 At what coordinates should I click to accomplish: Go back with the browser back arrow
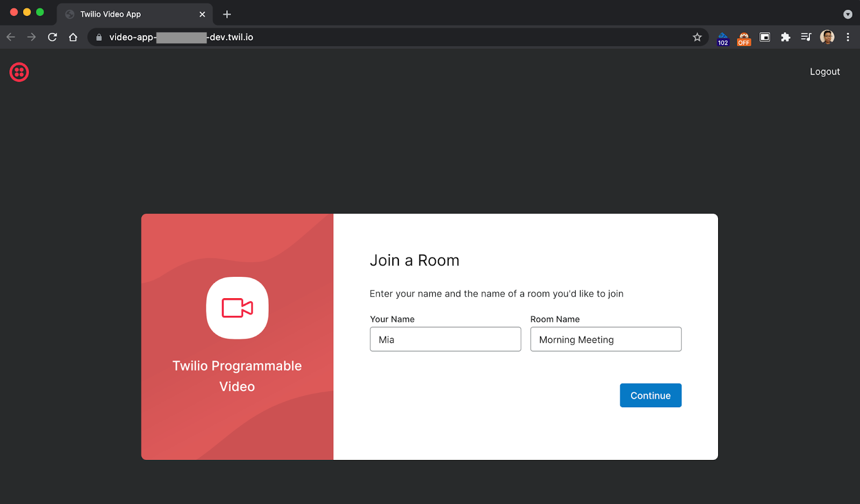click(11, 37)
